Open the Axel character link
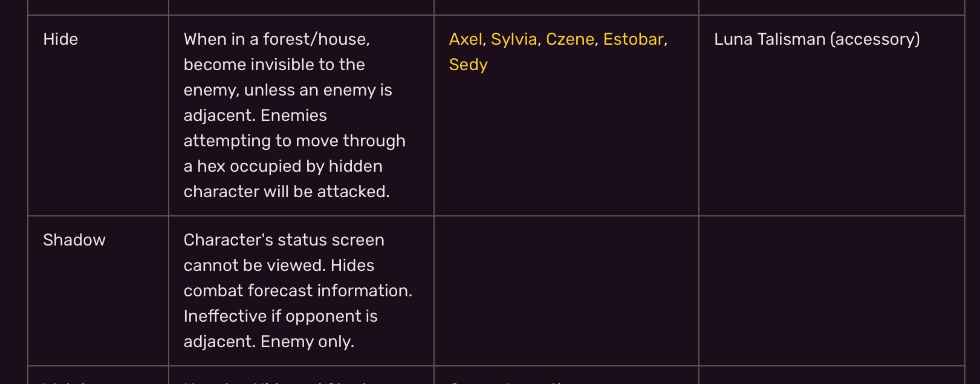980x384 pixels. (x=466, y=39)
